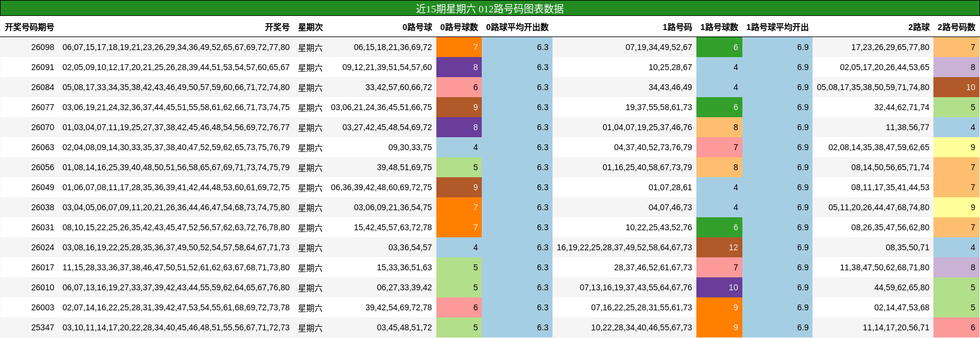This screenshot has width=980, height=338.
Task: Click 0路号球 cell 06,15,18,21,36,69,72
Action: coord(393,47)
